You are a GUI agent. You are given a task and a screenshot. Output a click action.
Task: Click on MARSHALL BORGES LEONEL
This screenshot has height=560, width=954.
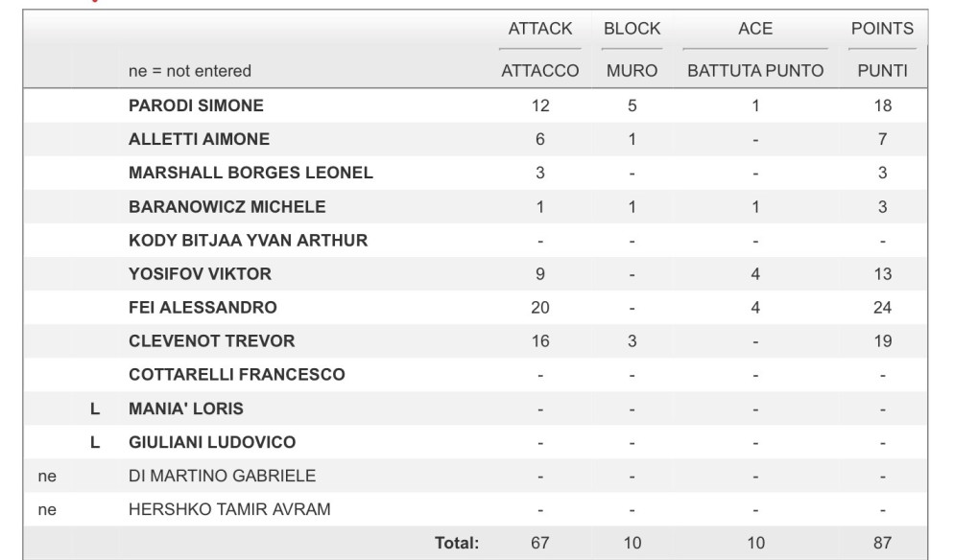[x=250, y=174]
